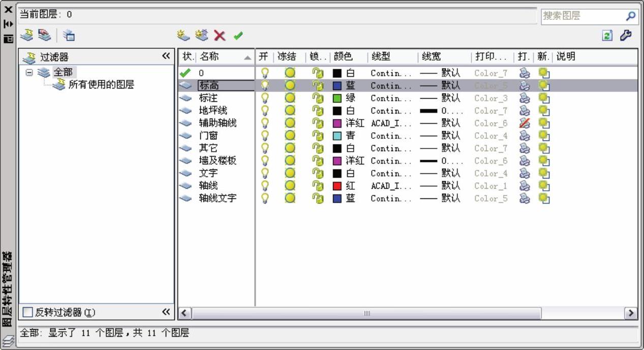Click the Refresh icon at top right
Viewport: 644px width, 350px height.
click(607, 36)
